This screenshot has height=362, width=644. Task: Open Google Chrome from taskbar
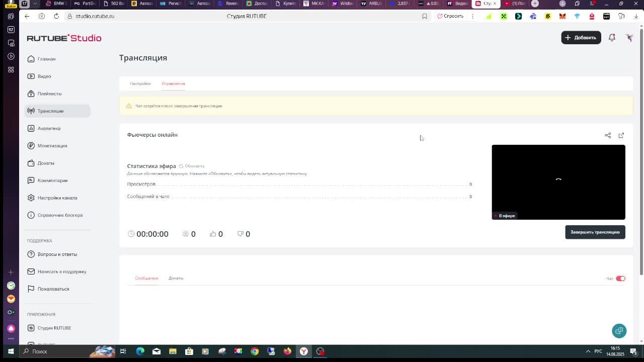click(x=255, y=351)
